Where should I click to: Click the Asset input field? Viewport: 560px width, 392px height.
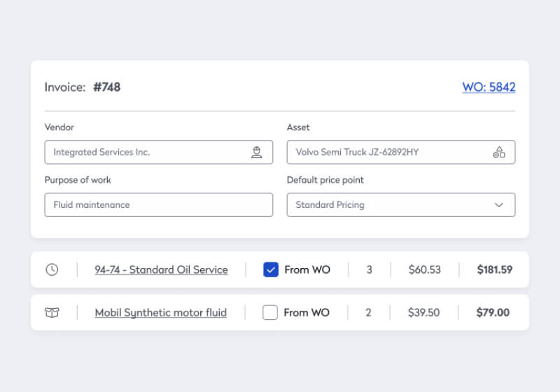point(388,152)
